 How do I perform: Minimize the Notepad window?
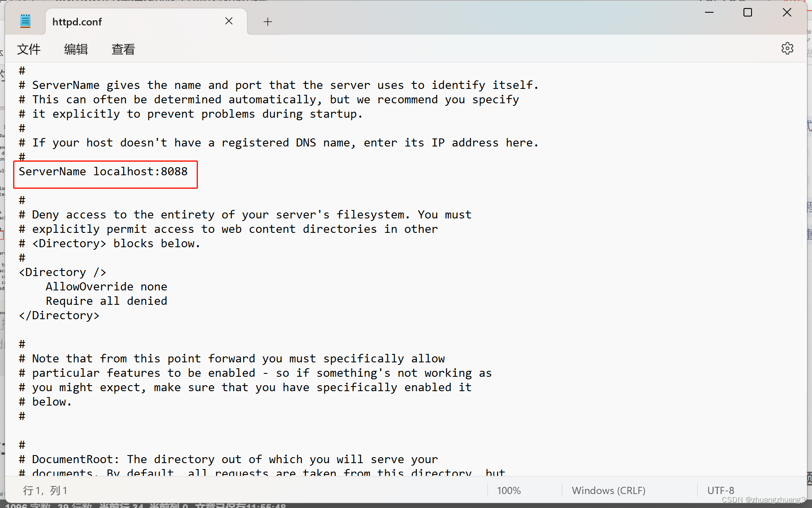[x=709, y=13]
